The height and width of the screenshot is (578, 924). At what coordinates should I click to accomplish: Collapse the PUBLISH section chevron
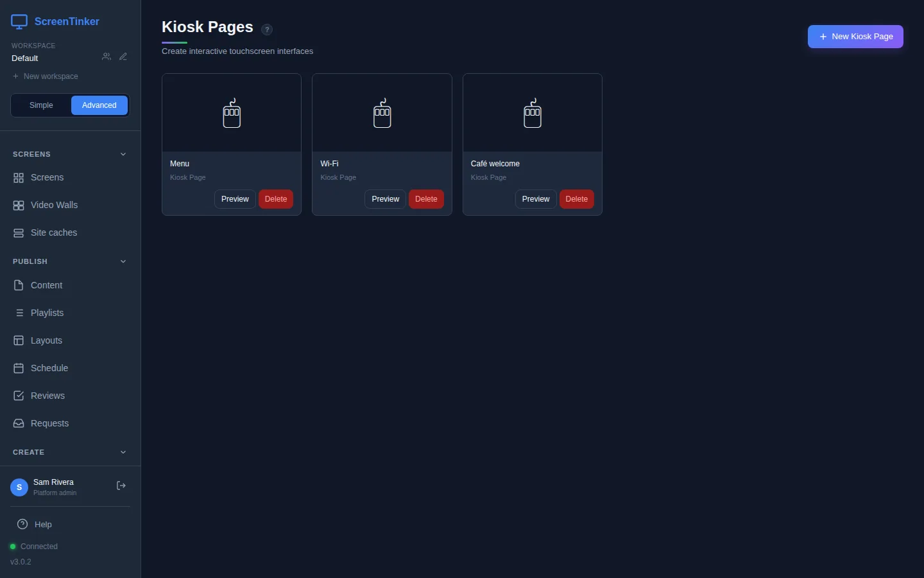point(123,261)
